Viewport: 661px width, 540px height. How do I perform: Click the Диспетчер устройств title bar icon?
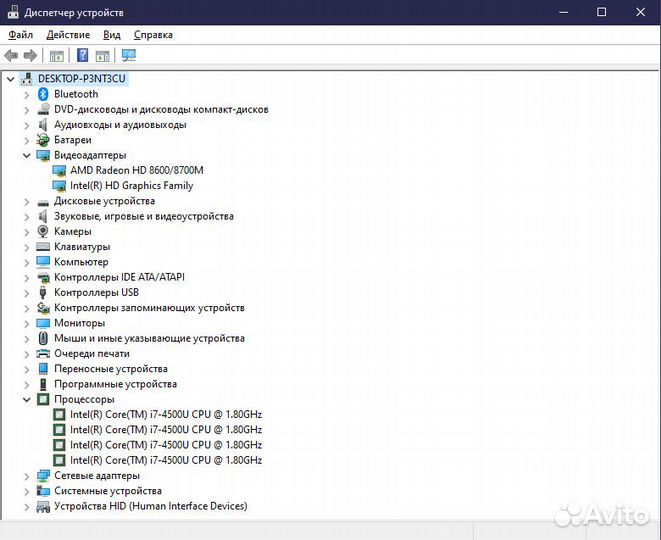(13, 12)
